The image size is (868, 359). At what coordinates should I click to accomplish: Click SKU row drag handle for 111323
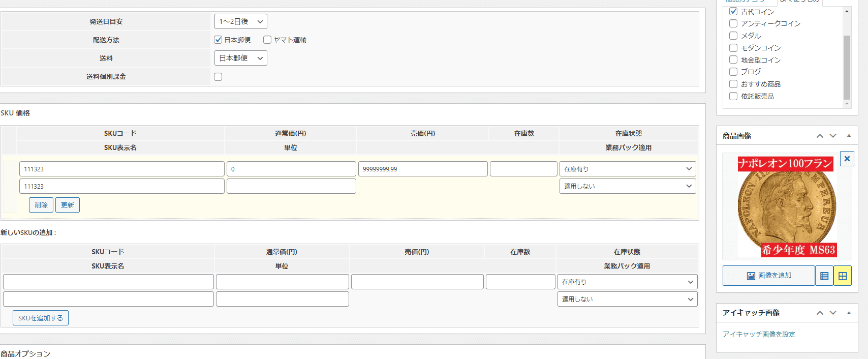(10, 187)
